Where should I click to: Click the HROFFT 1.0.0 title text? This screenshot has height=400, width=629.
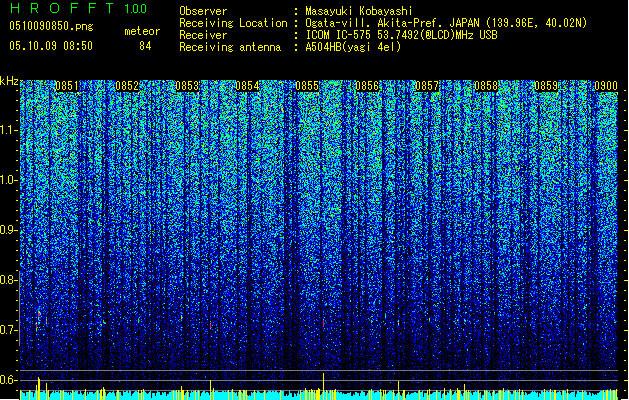78,8
